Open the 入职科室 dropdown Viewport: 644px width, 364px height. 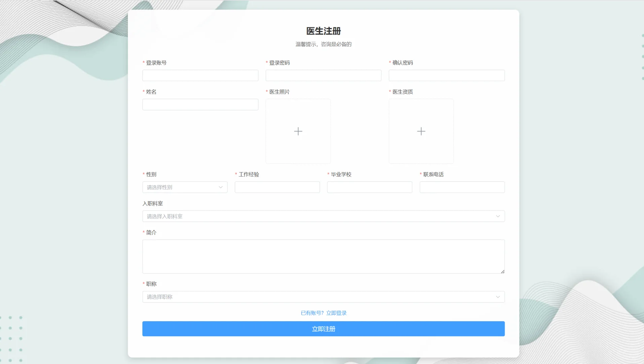(x=323, y=216)
